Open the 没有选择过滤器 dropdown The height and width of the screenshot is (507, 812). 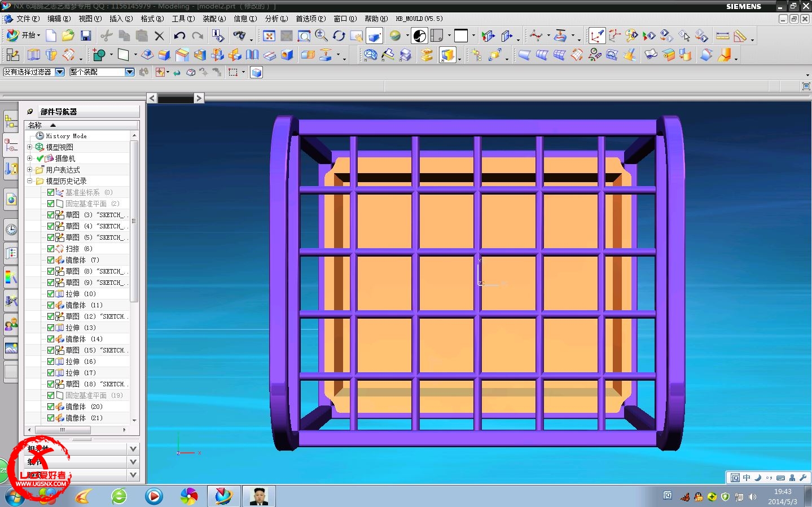[59, 72]
